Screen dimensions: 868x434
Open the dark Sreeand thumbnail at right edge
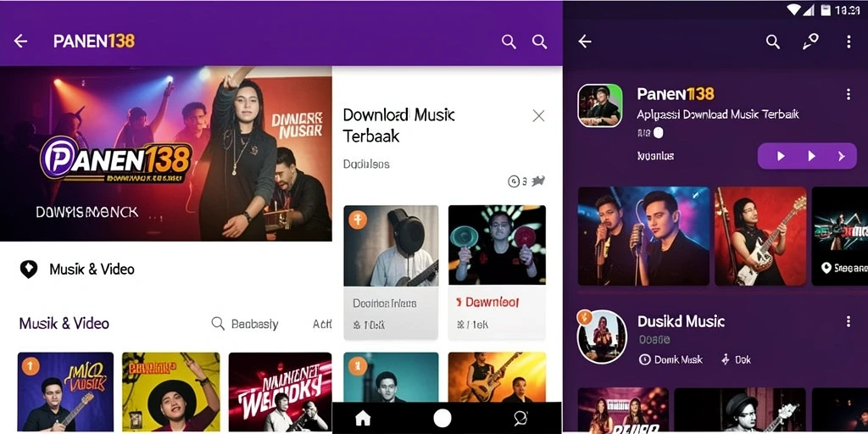click(840, 236)
